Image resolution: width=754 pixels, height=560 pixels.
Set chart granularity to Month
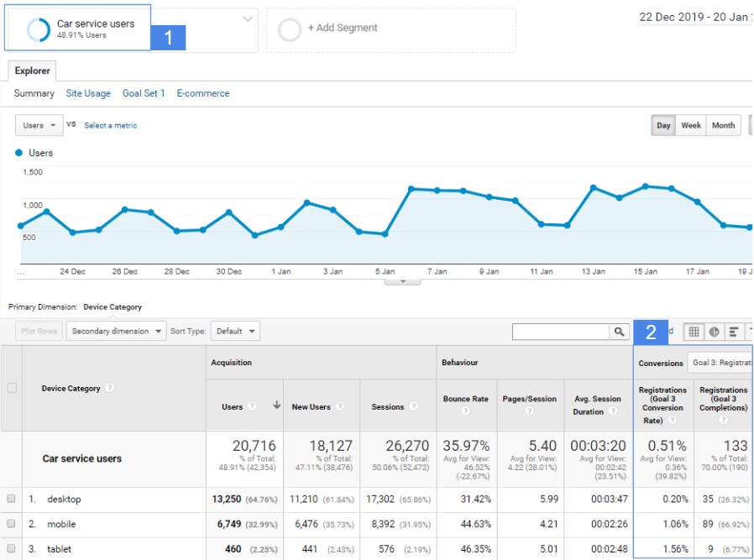coord(723,125)
